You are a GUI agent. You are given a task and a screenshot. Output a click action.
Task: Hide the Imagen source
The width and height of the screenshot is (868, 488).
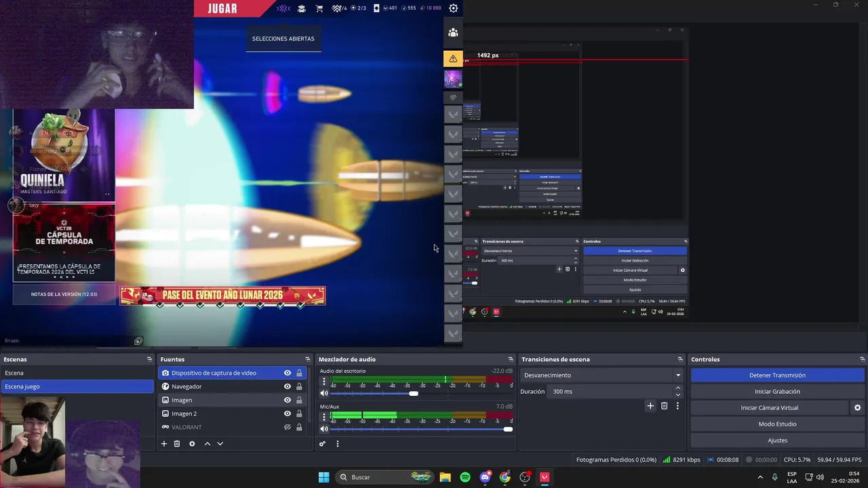[x=288, y=400]
